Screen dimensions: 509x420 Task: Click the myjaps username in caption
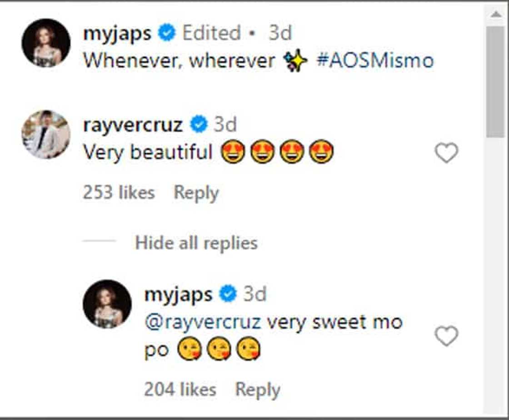(x=117, y=33)
